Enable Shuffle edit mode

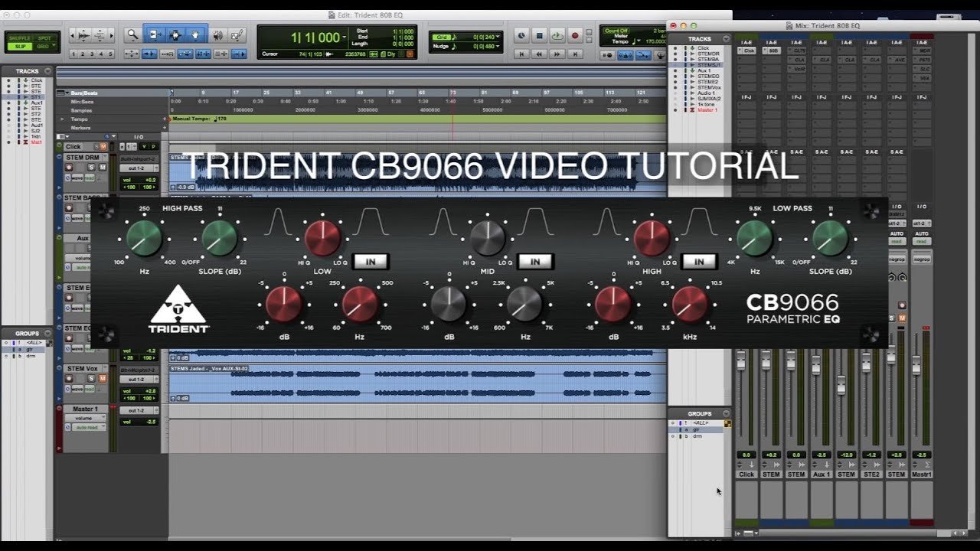(x=19, y=38)
